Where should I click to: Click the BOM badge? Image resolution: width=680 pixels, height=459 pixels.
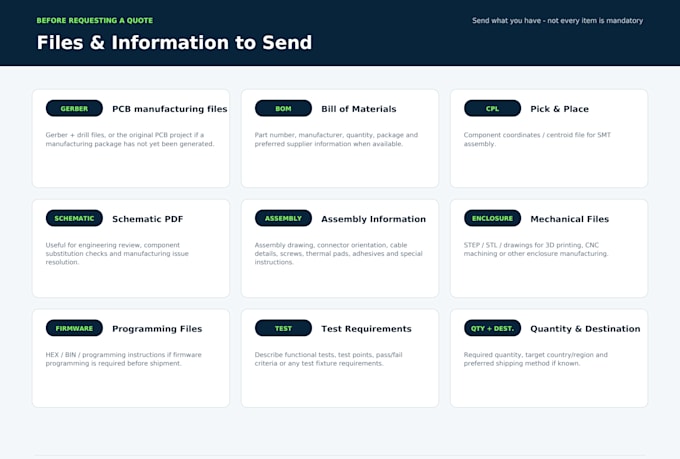[283, 108]
